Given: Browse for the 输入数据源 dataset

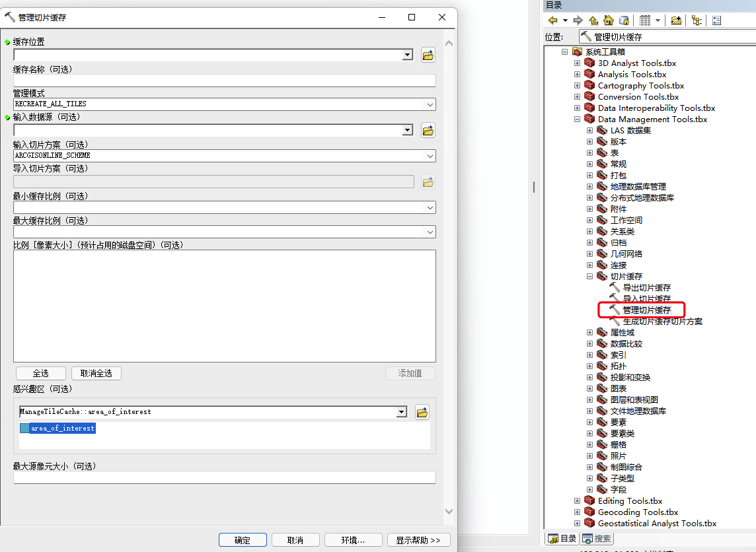Looking at the screenshot, I should [428, 130].
